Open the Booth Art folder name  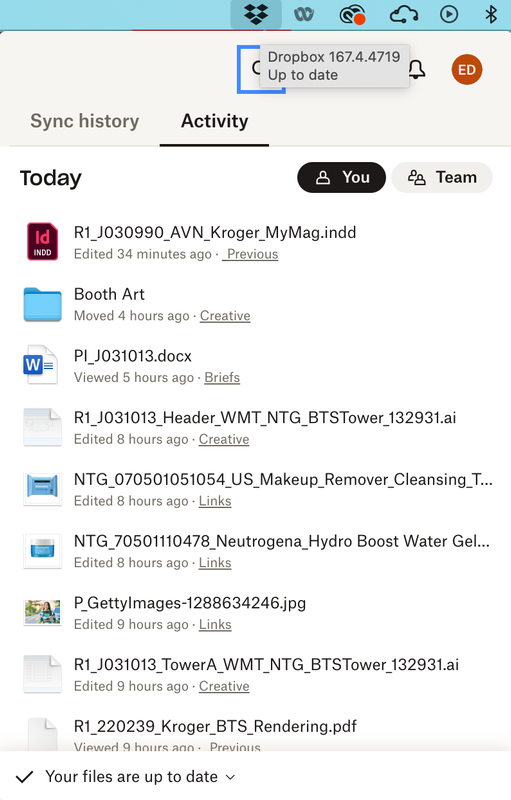(x=109, y=294)
